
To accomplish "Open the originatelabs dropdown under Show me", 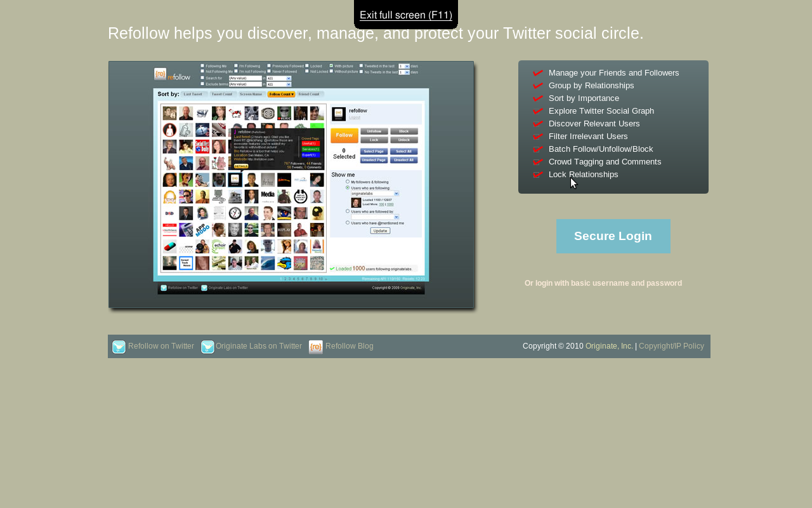I will [x=396, y=193].
